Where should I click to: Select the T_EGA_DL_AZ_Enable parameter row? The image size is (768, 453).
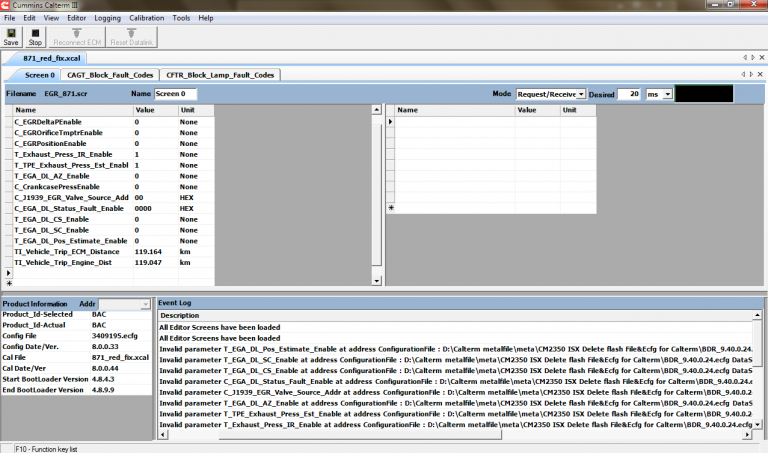109,176
